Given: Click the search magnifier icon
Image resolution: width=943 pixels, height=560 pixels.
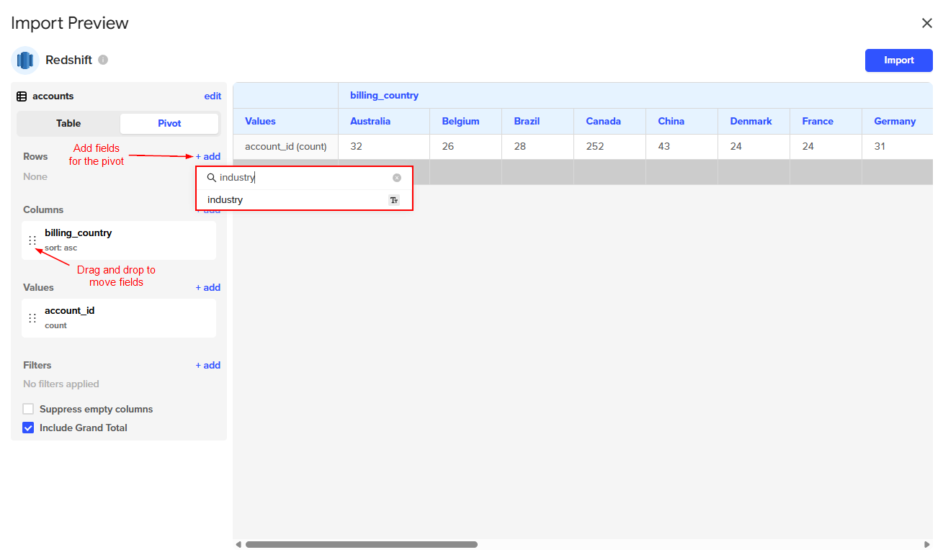Looking at the screenshot, I should pos(211,178).
